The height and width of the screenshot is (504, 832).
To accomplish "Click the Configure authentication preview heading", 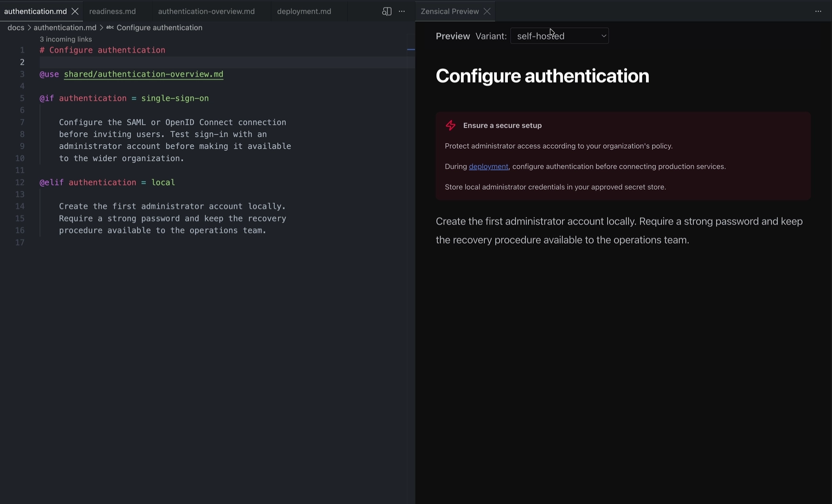I will pos(542,76).
